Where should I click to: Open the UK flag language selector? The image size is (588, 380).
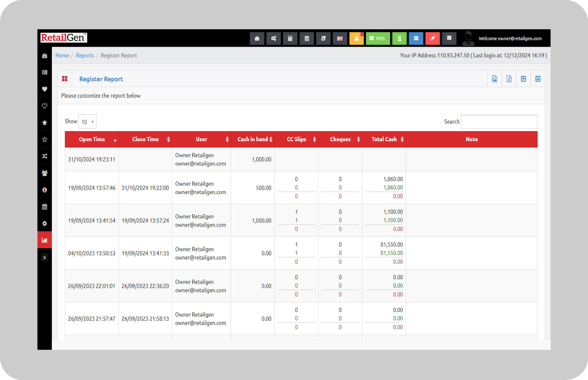point(340,39)
